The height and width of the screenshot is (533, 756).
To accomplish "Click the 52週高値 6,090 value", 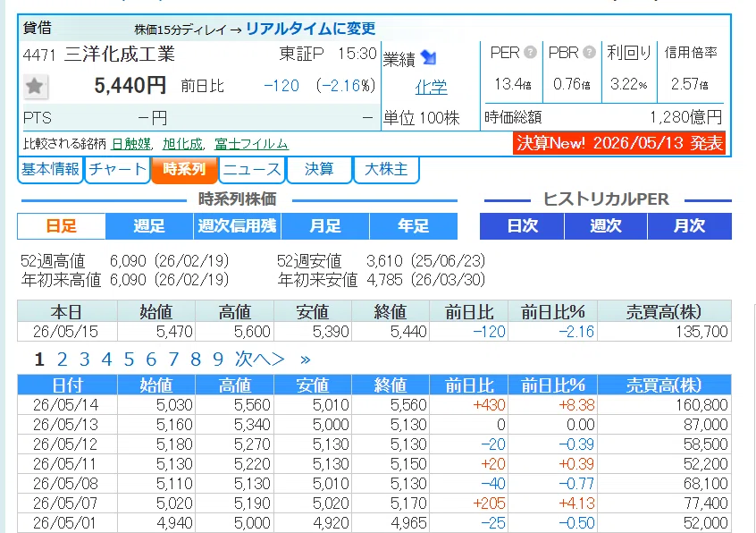I will pos(128,261).
